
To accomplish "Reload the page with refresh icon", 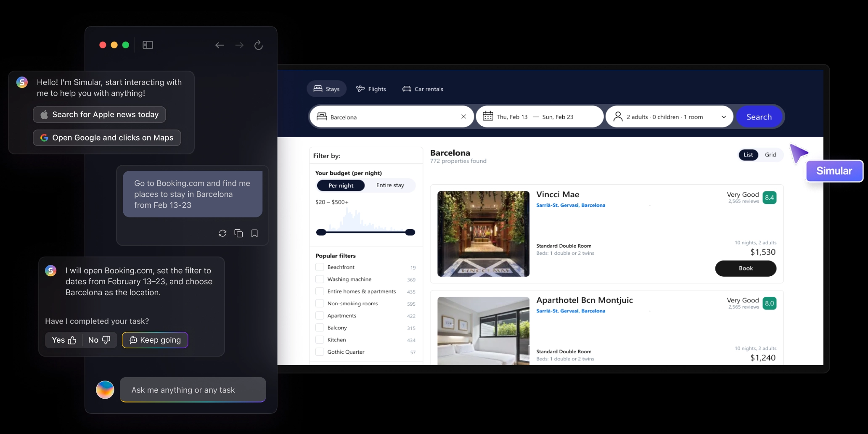I will point(258,45).
